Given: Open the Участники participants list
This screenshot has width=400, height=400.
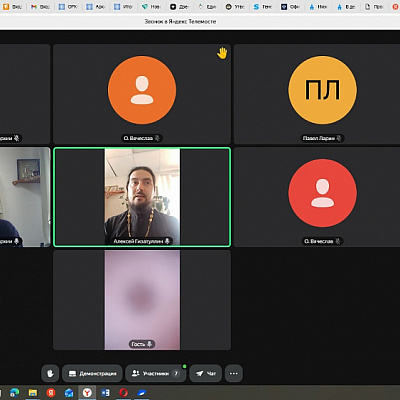Looking at the screenshot, I should pos(156,373).
